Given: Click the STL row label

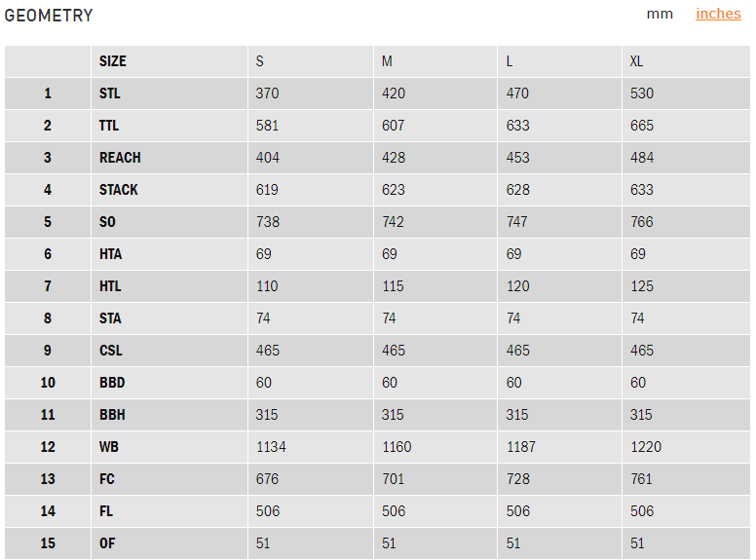Looking at the screenshot, I should [x=110, y=93].
